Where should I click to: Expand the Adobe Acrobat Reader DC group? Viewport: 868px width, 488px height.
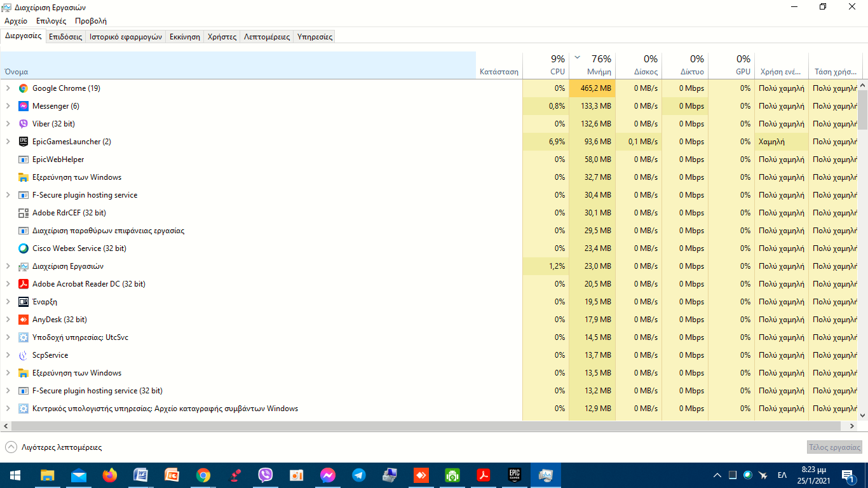[8, 284]
